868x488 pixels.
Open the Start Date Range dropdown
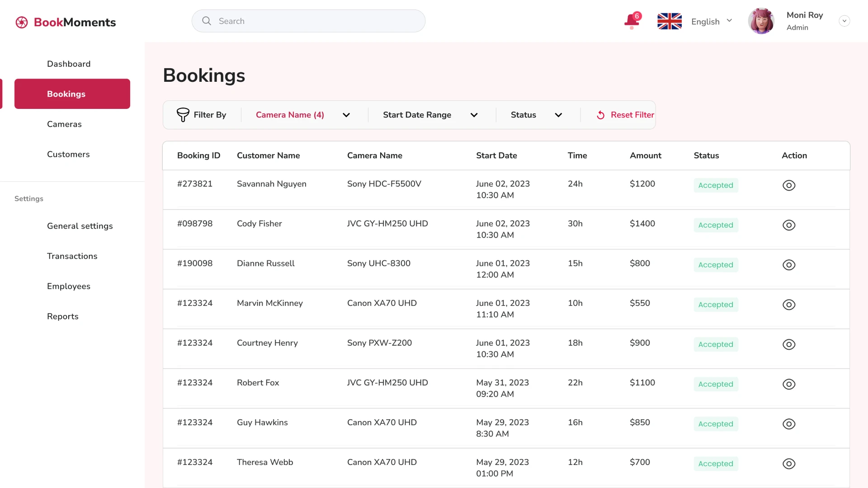(x=474, y=115)
